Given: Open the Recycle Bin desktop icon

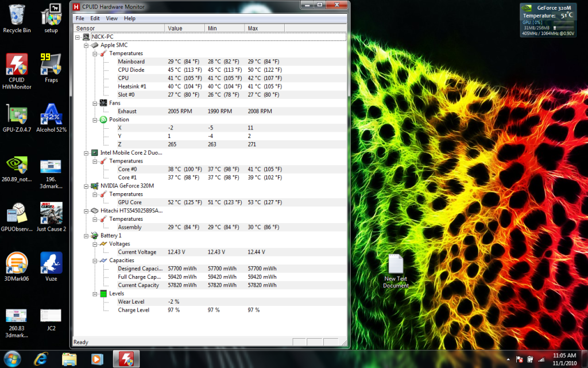Looking at the screenshot, I should click(x=17, y=19).
